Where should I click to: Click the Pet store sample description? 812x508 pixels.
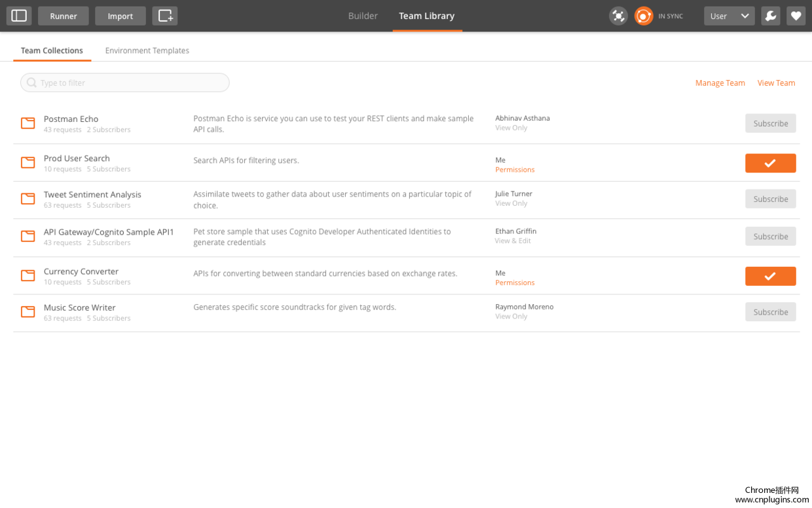click(322, 237)
